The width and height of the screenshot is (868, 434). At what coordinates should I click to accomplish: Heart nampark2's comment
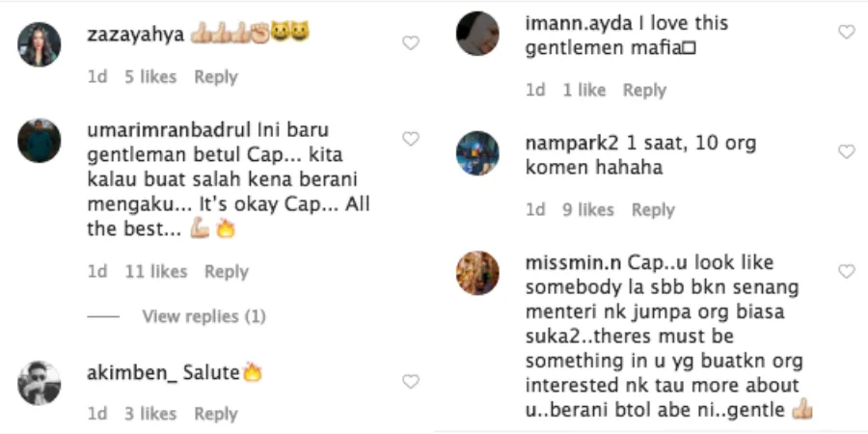846,152
